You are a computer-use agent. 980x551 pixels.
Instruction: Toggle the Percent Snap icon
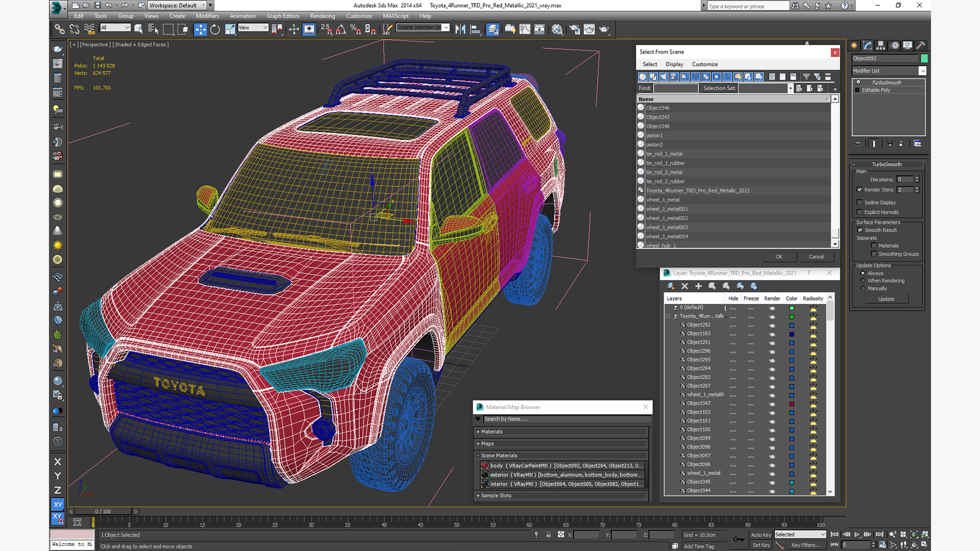356,29
